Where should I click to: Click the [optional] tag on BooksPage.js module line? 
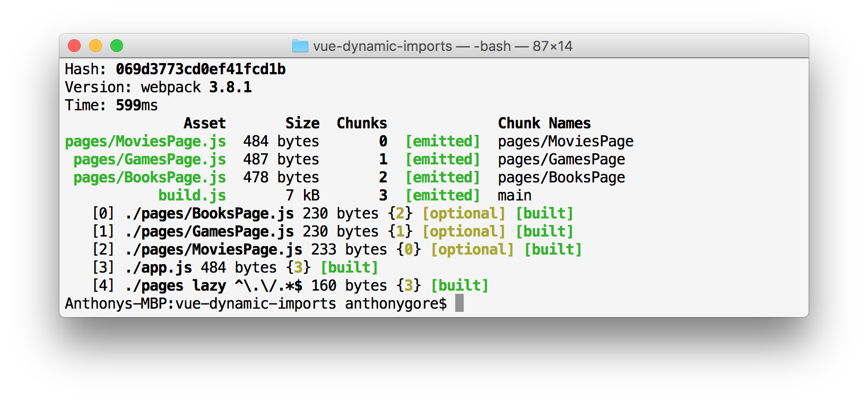tap(464, 214)
